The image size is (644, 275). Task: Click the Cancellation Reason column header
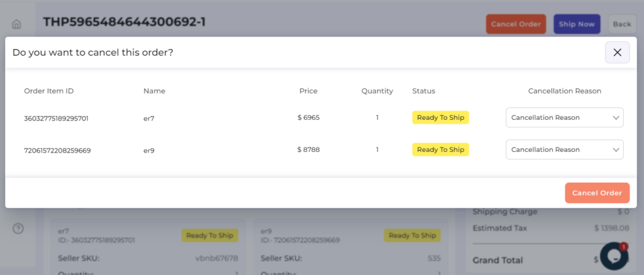(564, 91)
